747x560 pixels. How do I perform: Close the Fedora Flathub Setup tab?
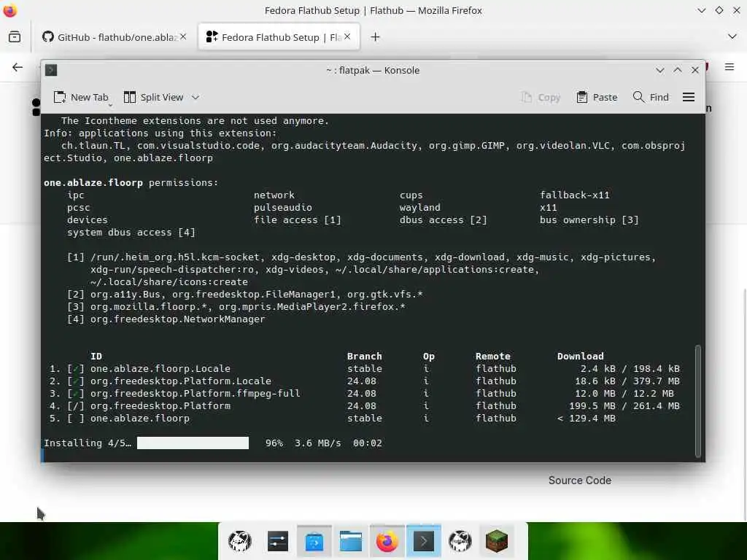(347, 36)
